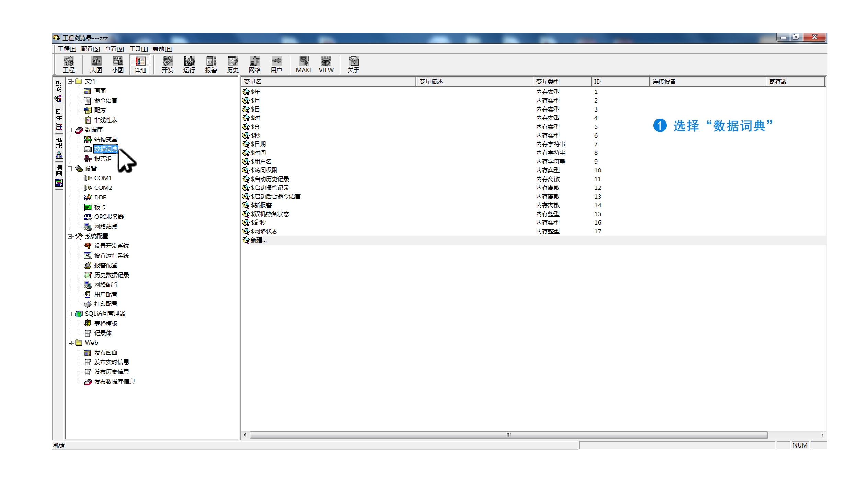Screen dimensions: 868x488
Task: Click the VIEW toolbar icon
Action: click(326, 65)
